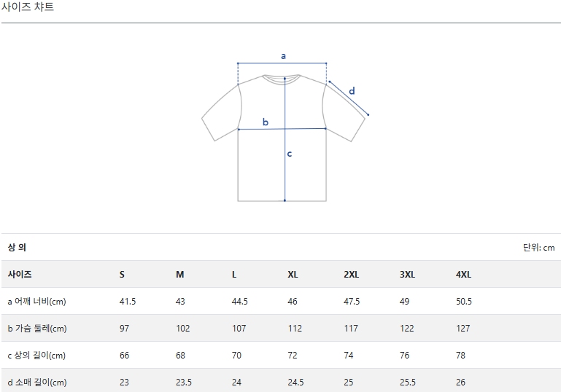Click the 상 의 section title
The height and width of the screenshot is (392, 561).
[18, 248]
